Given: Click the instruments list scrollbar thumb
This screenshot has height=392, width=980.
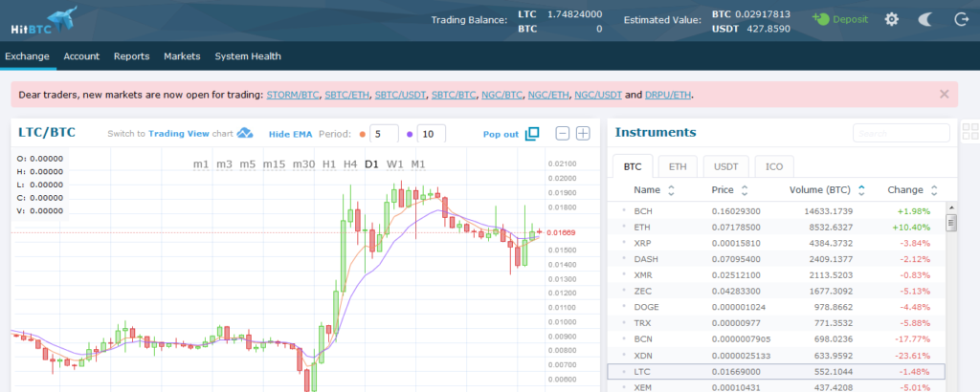Looking at the screenshot, I should (x=951, y=223).
